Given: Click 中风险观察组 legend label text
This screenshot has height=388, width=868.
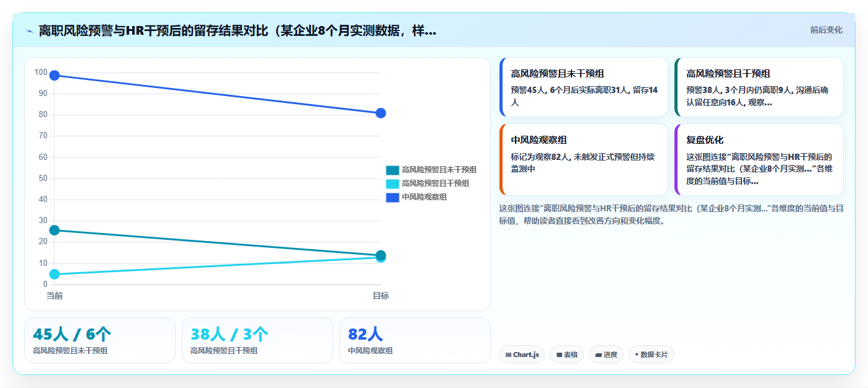Looking at the screenshot, I should (424, 197).
